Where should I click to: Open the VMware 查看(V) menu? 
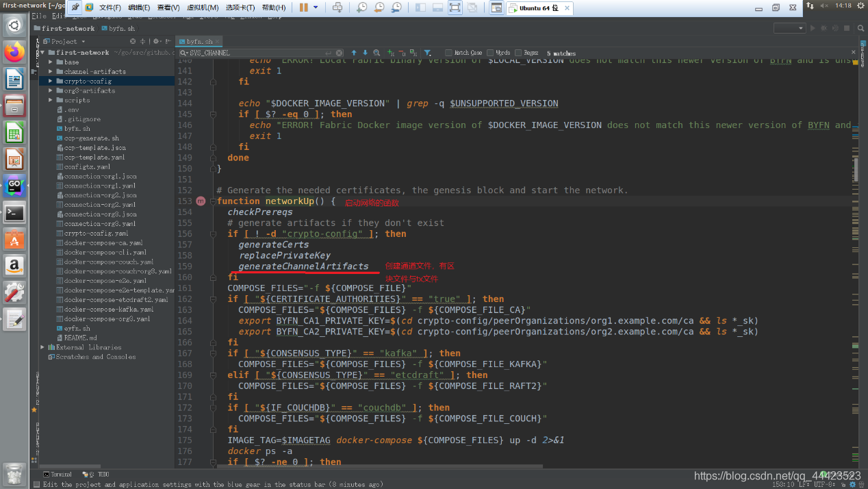(168, 8)
